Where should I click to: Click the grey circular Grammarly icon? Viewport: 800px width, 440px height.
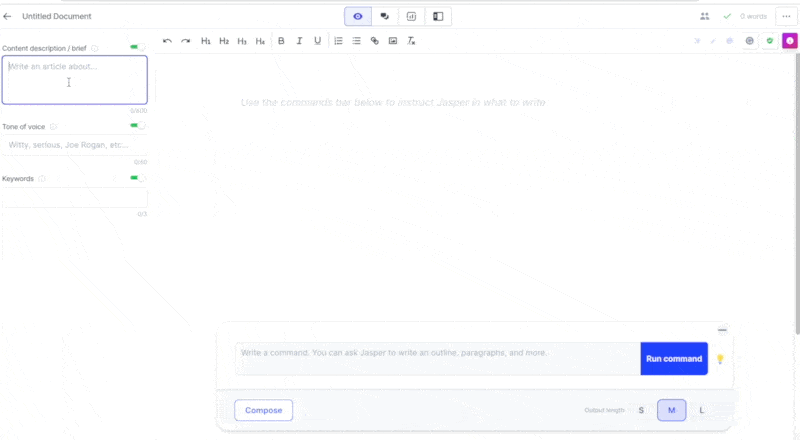[749, 41]
